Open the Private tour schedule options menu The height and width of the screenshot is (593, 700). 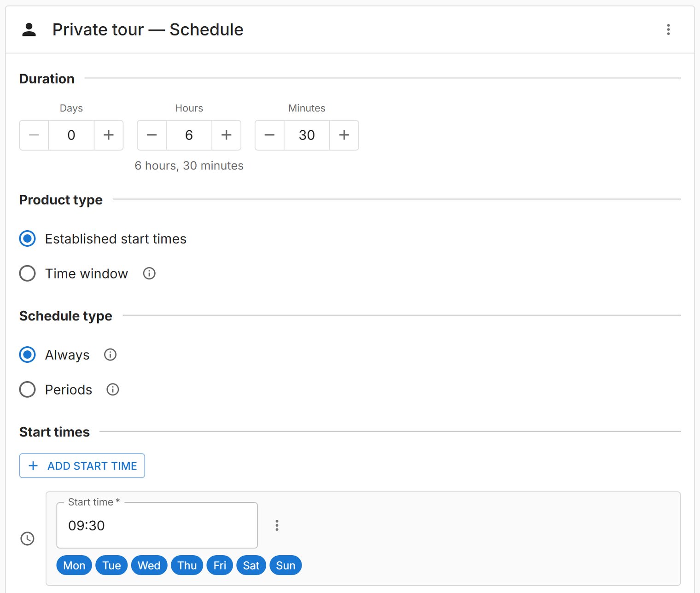pyautogui.click(x=668, y=30)
